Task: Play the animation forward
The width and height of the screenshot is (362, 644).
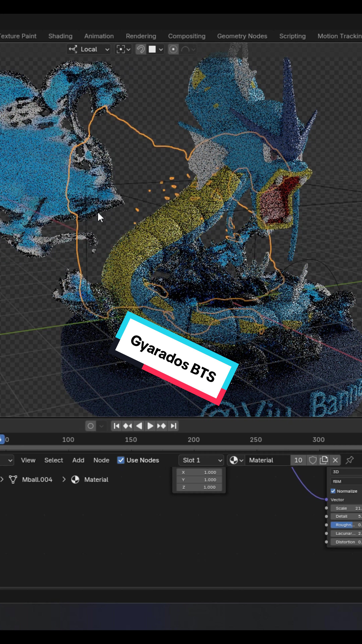Action: tap(150, 426)
